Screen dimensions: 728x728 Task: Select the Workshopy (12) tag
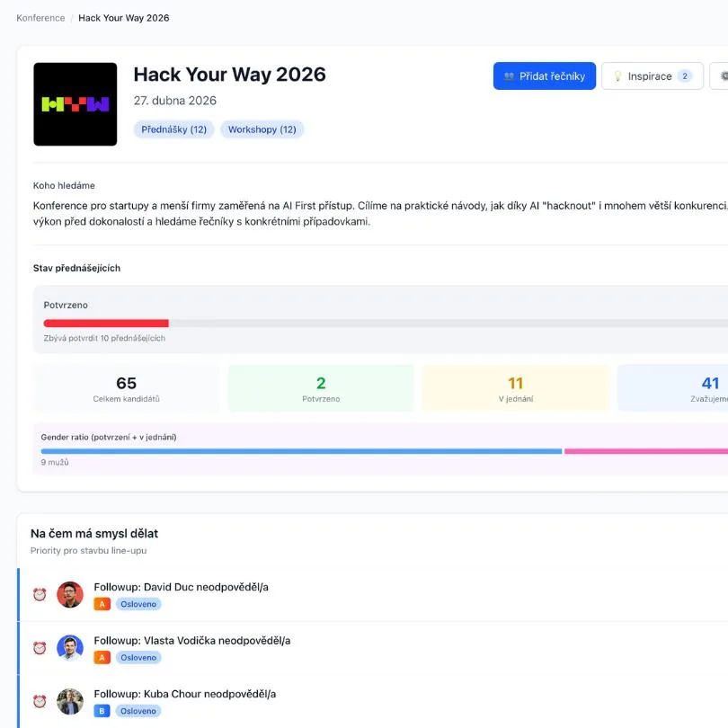coord(262,129)
